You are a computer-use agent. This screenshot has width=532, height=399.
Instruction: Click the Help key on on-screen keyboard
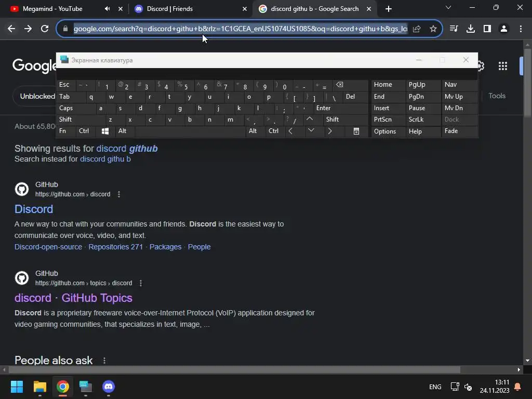click(x=423, y=131)
